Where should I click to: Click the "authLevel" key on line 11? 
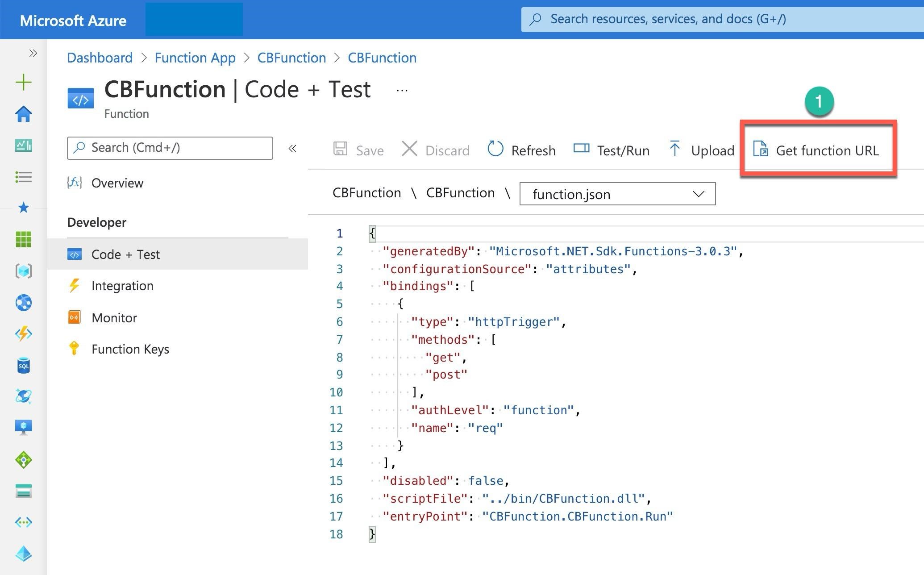pyautogui.click(x=450, y=410)
